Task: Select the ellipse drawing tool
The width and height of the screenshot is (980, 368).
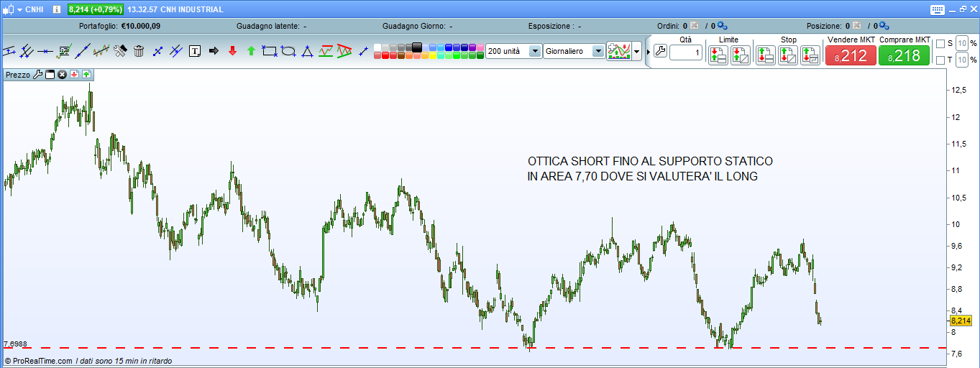Action: tap(288, 51)
